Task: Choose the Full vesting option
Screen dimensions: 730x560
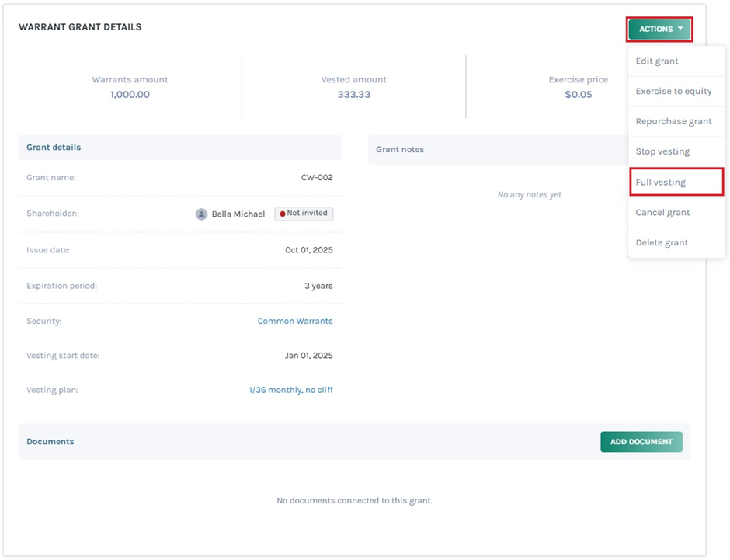Action: point(661,183)
